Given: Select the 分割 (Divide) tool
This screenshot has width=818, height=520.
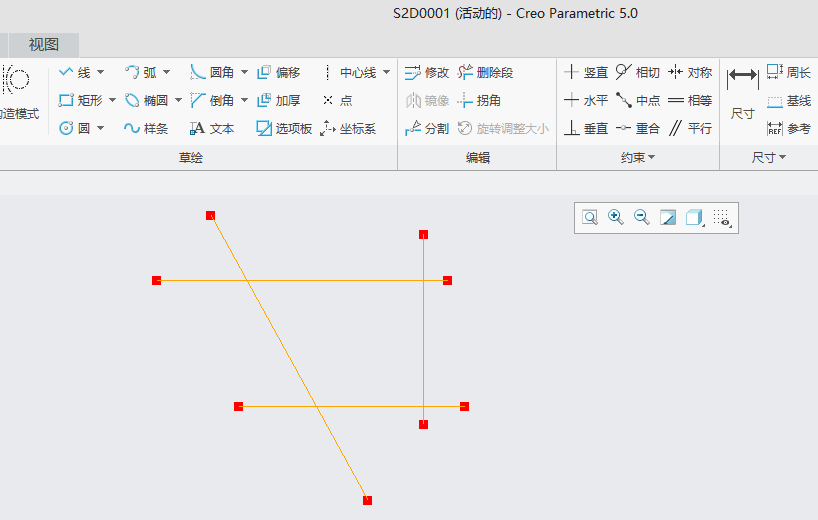Looking at the screenshot, I should [427, 128].
